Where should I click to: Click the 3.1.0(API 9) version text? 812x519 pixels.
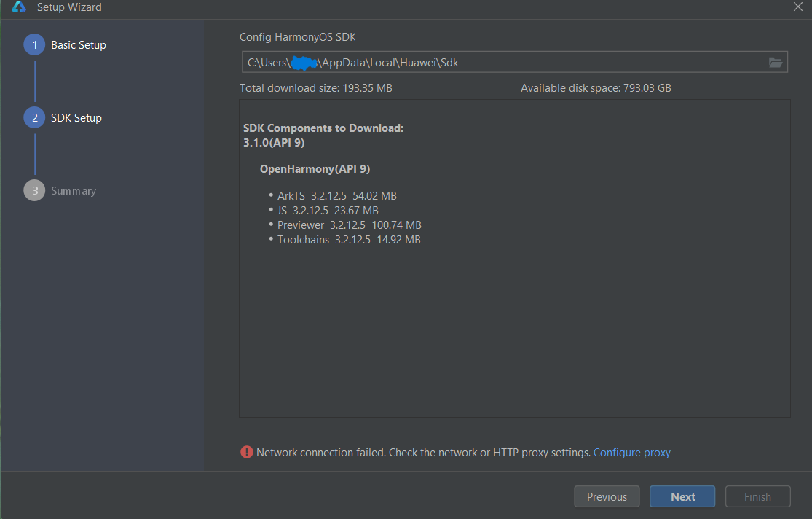(x=274, y=143)
